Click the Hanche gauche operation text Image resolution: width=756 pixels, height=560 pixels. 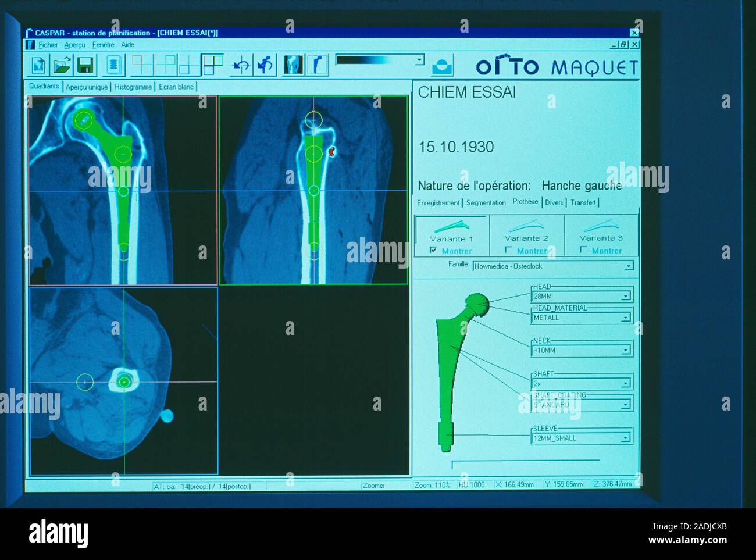tap(582, 186)
